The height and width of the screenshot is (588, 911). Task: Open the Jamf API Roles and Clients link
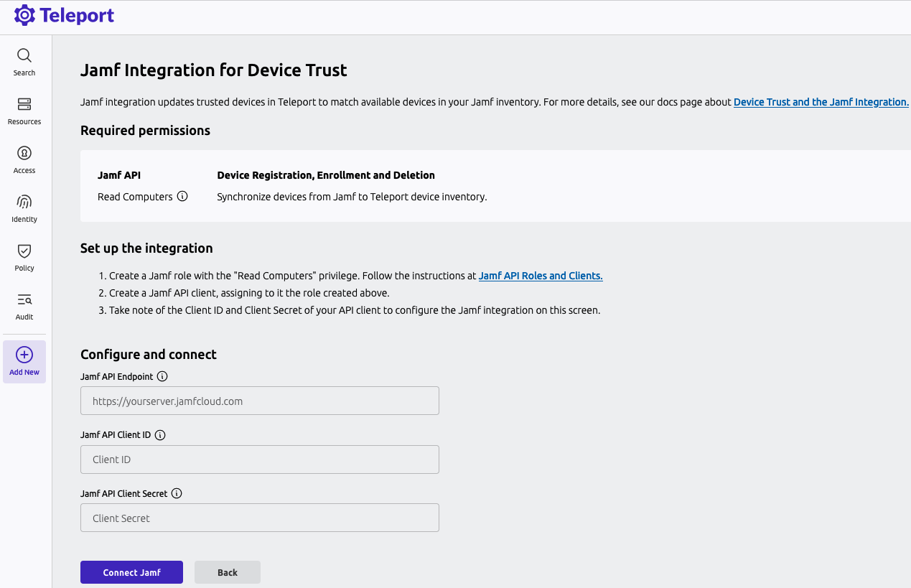(x=540, y=275)
